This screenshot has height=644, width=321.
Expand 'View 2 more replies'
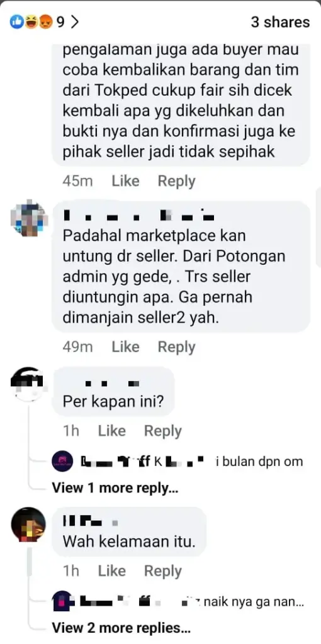pyautogui.click(x=121, y=628)
